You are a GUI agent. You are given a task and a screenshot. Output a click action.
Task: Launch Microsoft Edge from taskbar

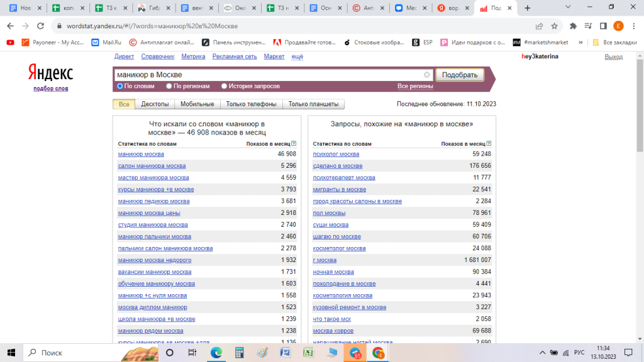(216, 353)
